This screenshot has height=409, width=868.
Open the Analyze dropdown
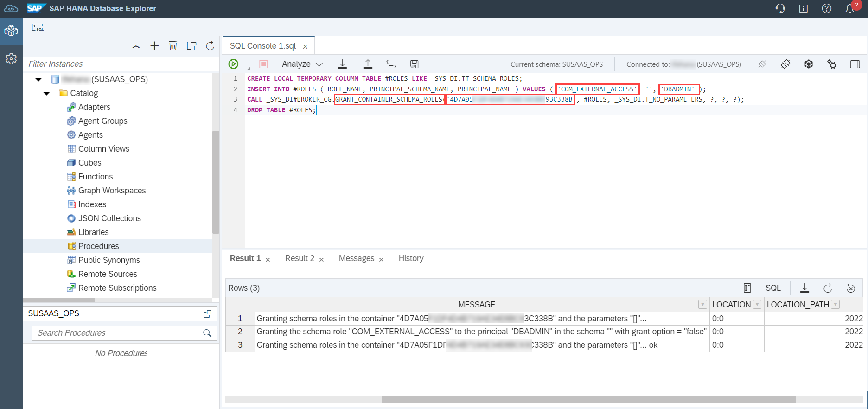[x=302, y=64]
